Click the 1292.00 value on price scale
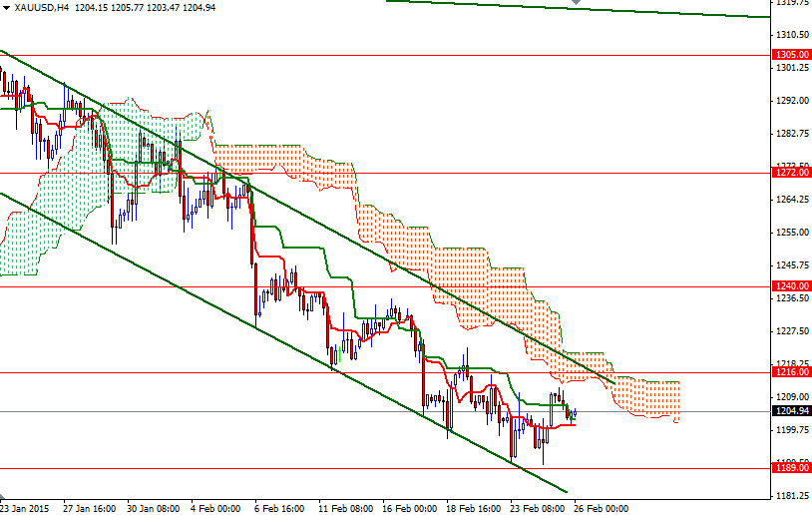 790,101
